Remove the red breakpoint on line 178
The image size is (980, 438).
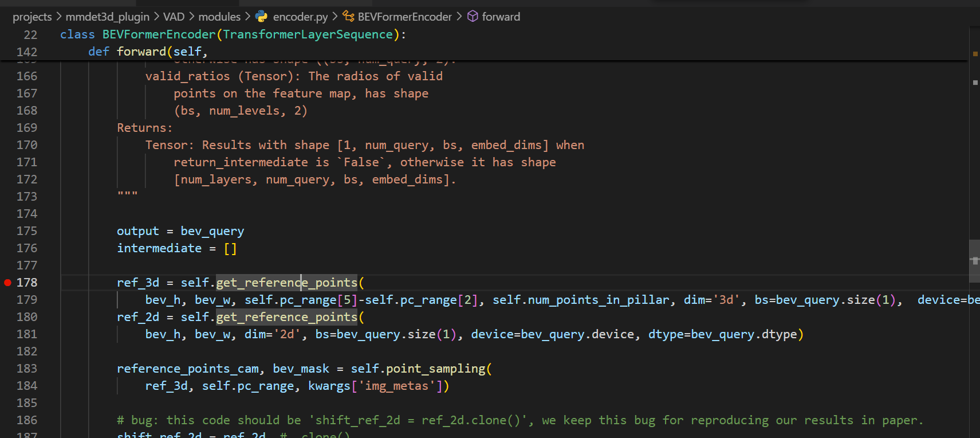pos(7,283)
